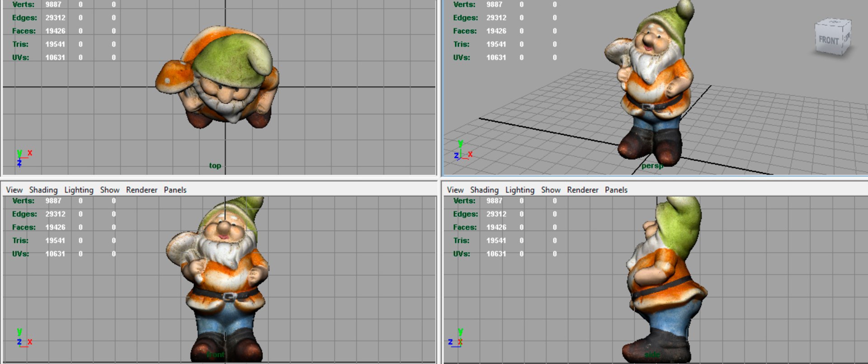Open the Renderer menu in the front viewport panel
868x364 pixels.
click(142, 190)
